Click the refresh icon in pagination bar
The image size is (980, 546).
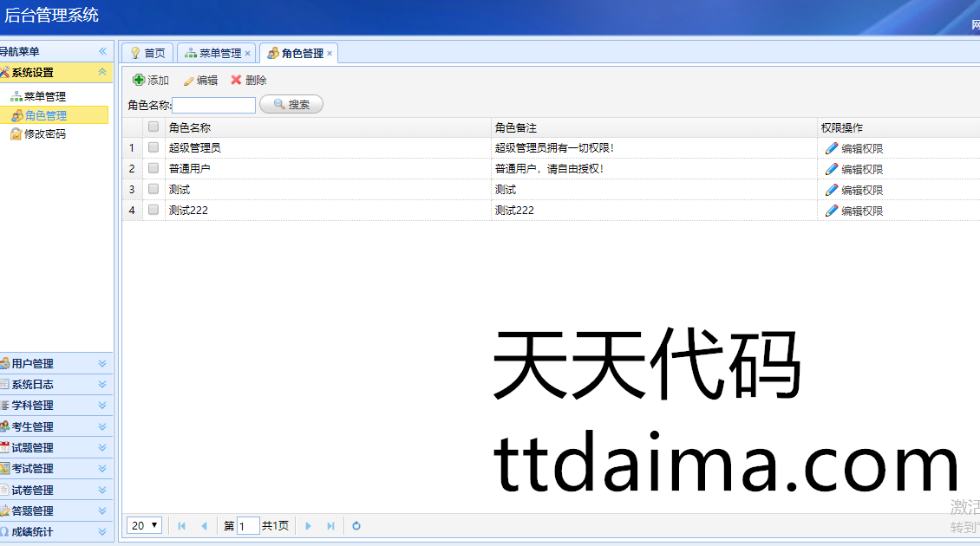point(356,526)
